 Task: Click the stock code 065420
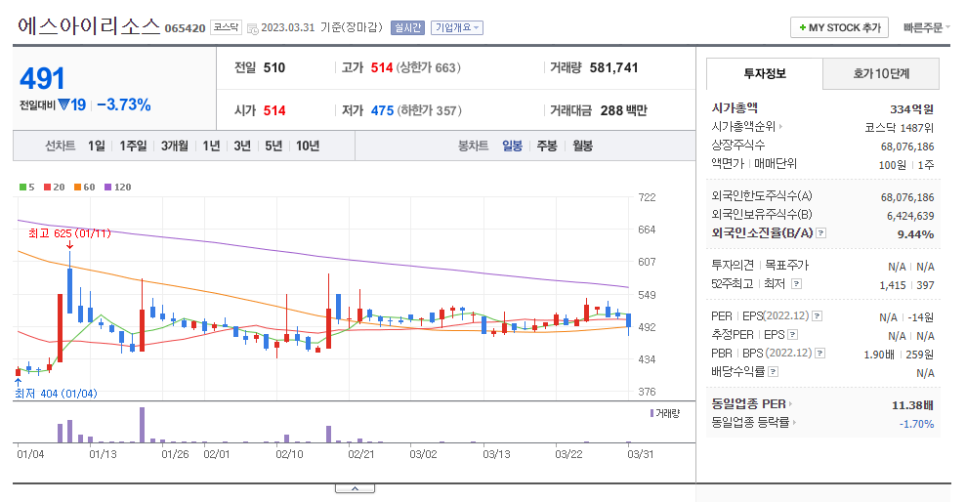tap(185, 28)
